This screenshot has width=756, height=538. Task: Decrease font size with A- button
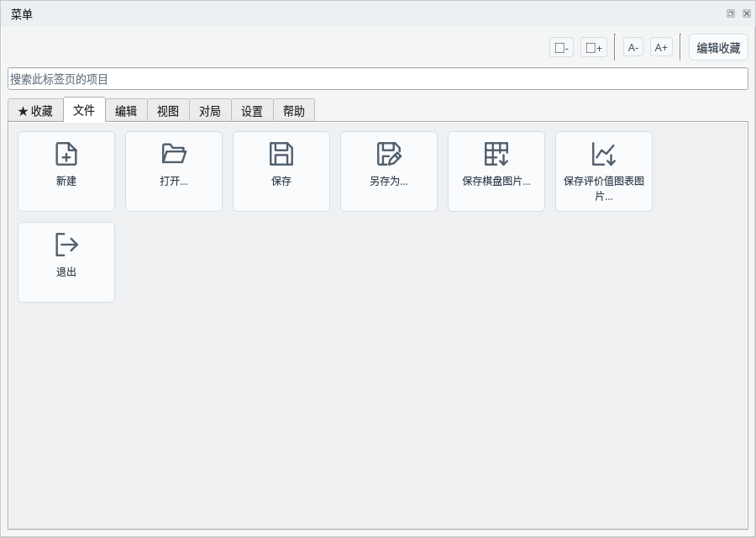coord(633,47)
